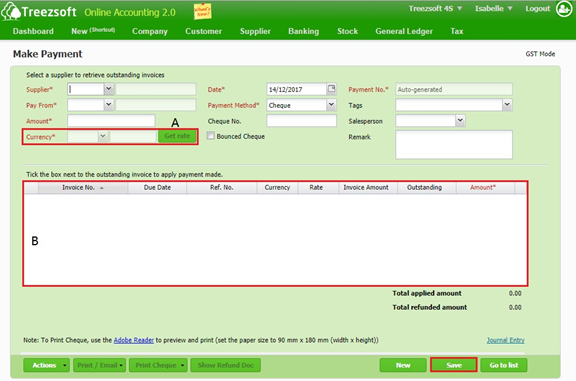Click the Amount input field
576x381 pixels.
click(111, 121)
